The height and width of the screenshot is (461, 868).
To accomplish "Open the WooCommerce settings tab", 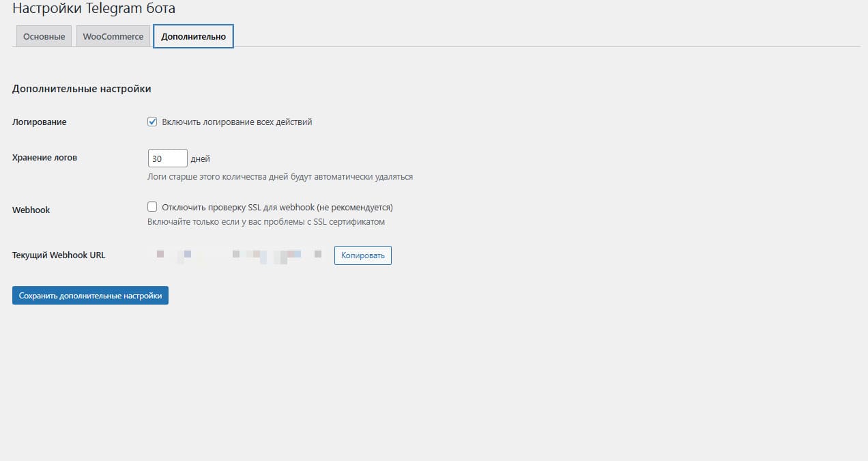I will (113, 37).
